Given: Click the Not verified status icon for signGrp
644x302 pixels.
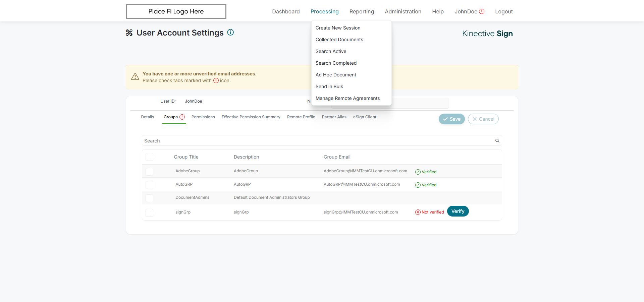Looking at the screenshot, I should pos(418,212).
